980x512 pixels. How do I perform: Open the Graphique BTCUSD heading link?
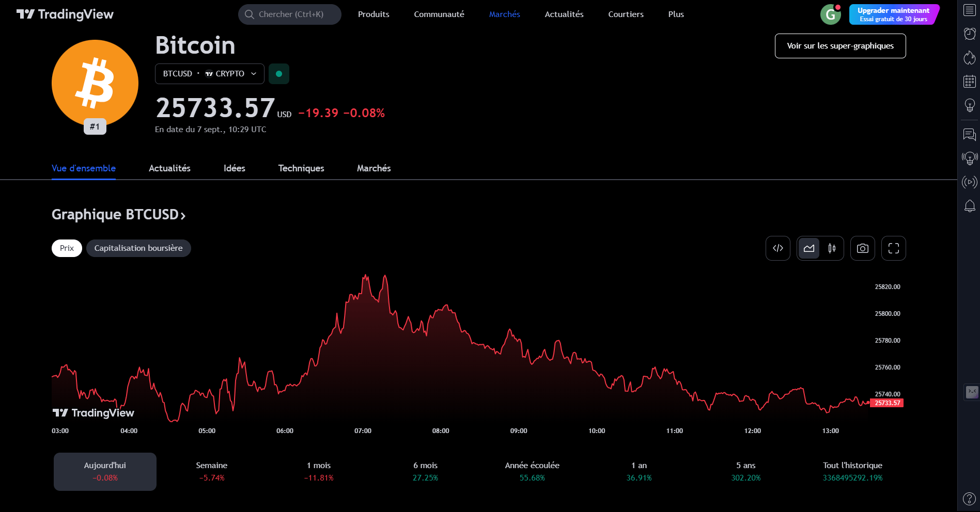pyautogui.click(x=118, y=215)
